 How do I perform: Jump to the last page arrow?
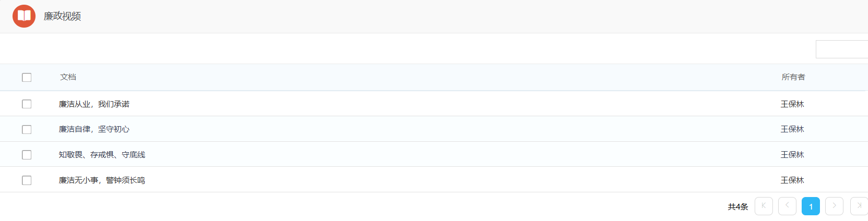tap(859, 206)
